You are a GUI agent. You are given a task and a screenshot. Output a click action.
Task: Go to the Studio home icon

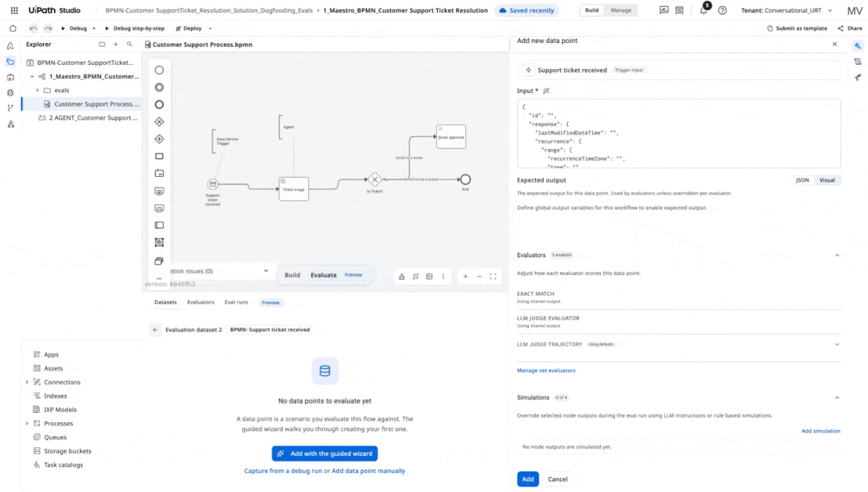(x=12, y=28)
